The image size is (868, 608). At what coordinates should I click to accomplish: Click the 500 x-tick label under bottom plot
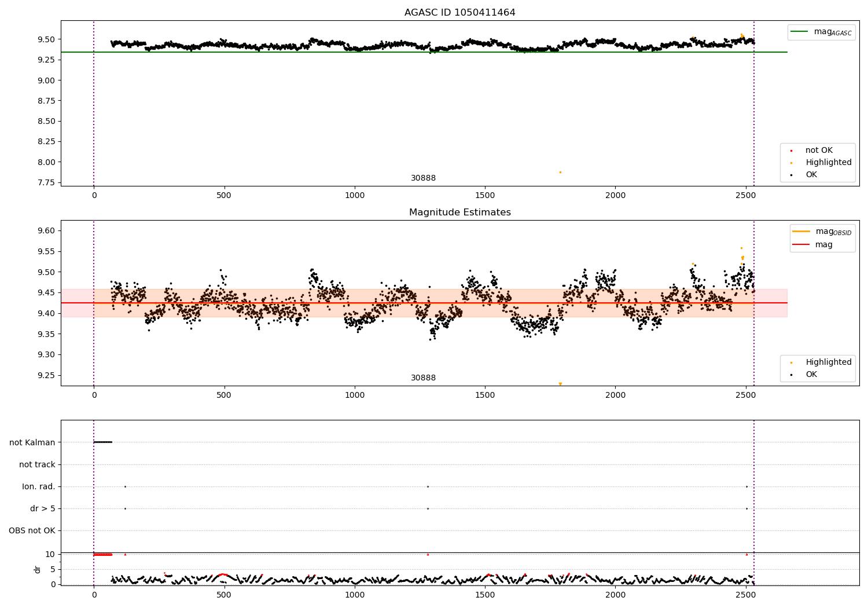tap(224, 595)
